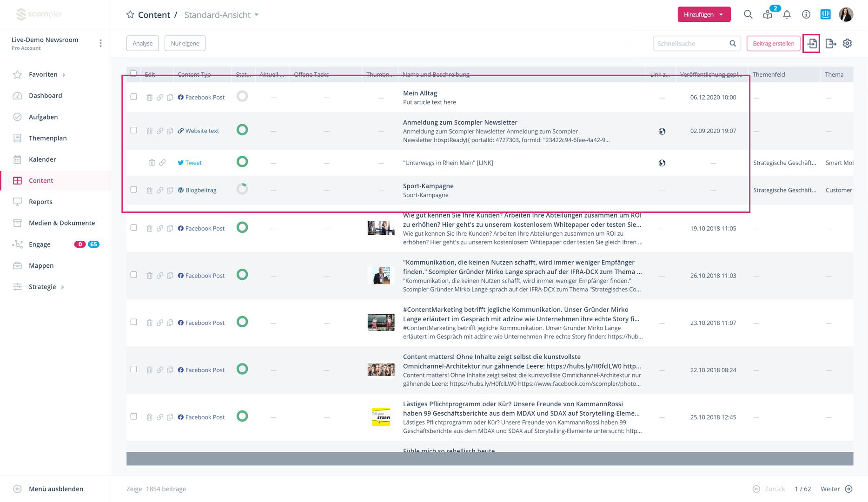868x502 pixels.
Task: Open the Standard-Ansicht view dropdown
Action: [221, 15]
